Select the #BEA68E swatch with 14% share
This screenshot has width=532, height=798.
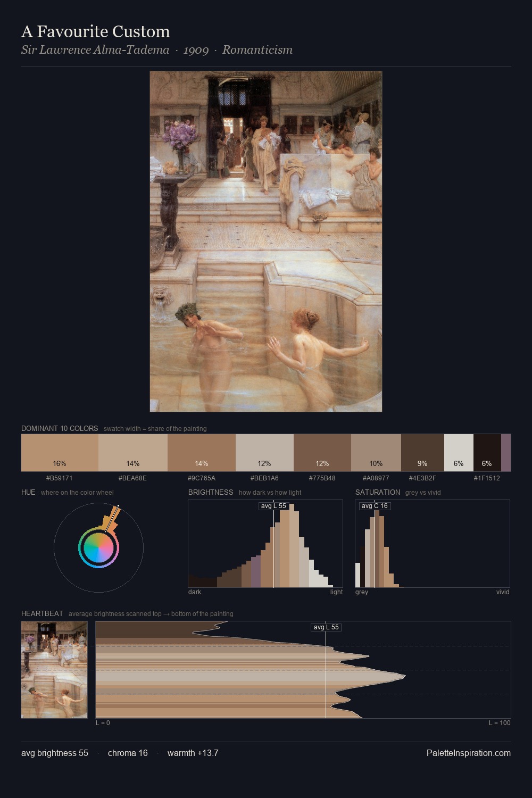coord(132,453)
